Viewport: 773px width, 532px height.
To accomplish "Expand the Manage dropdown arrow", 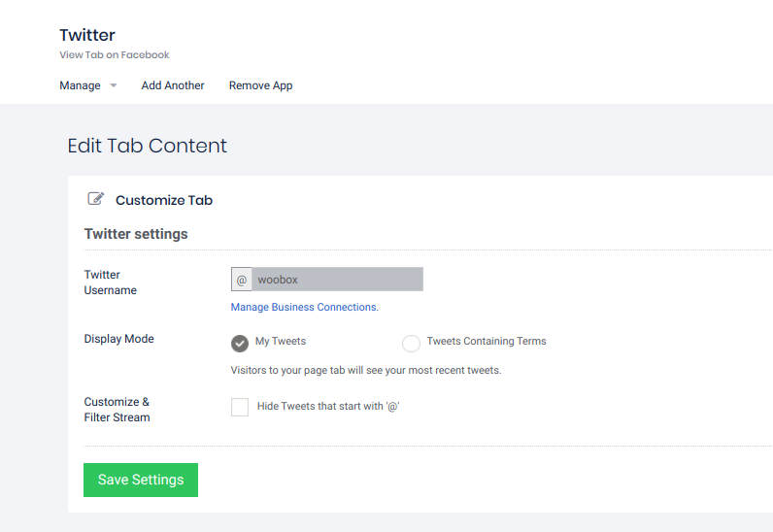I will [x=114, y=85].
